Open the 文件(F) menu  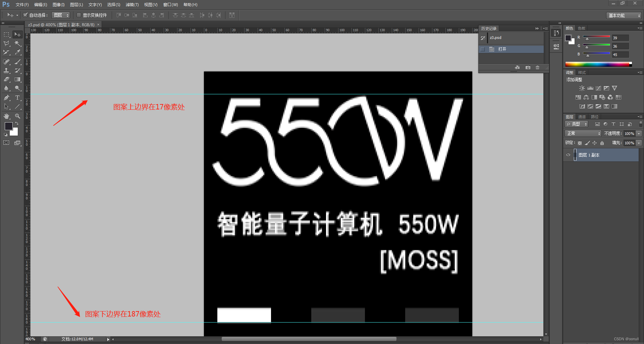22,5
